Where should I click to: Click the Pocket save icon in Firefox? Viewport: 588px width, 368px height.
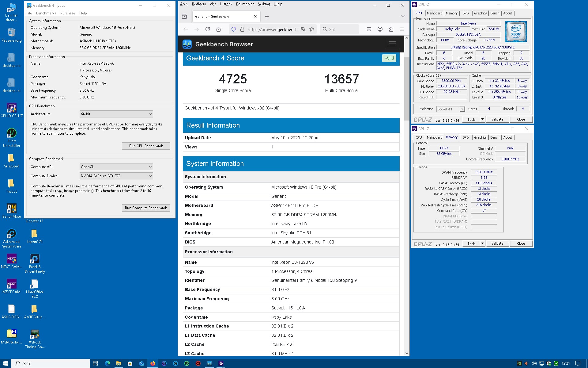pos(369,29)
